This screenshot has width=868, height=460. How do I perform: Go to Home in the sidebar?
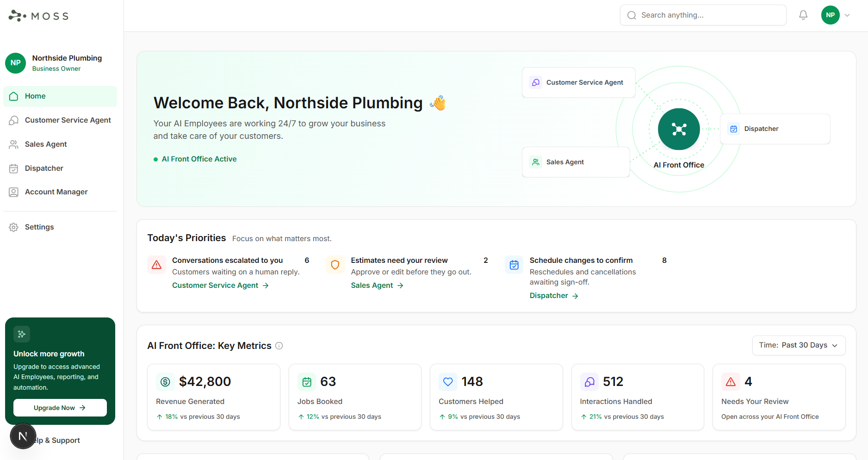pos(60,96)
